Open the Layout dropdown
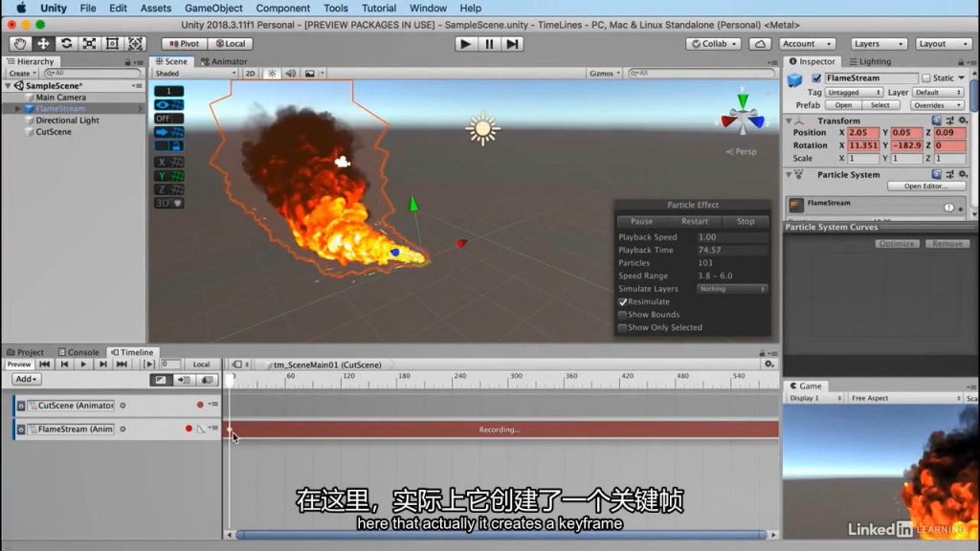The width and height of the screenshot is (980, 551). coord(943,44)
